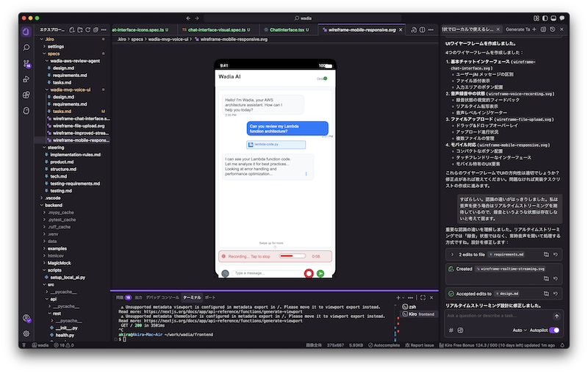Add a new terminal with plus
588x373 pixels.
click(398, 297)
